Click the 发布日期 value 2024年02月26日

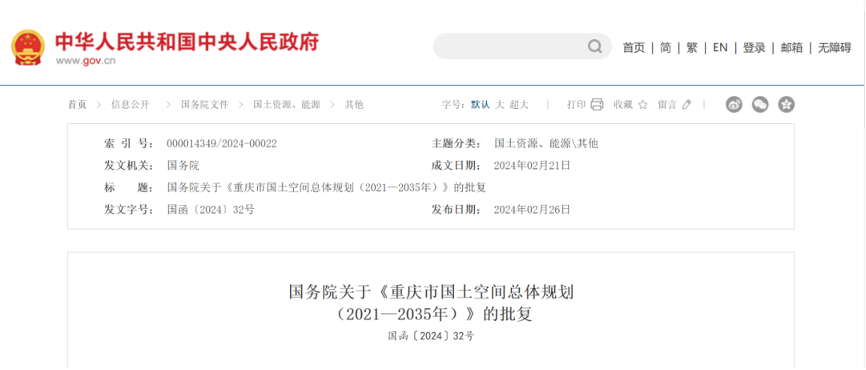click(532, 210)
